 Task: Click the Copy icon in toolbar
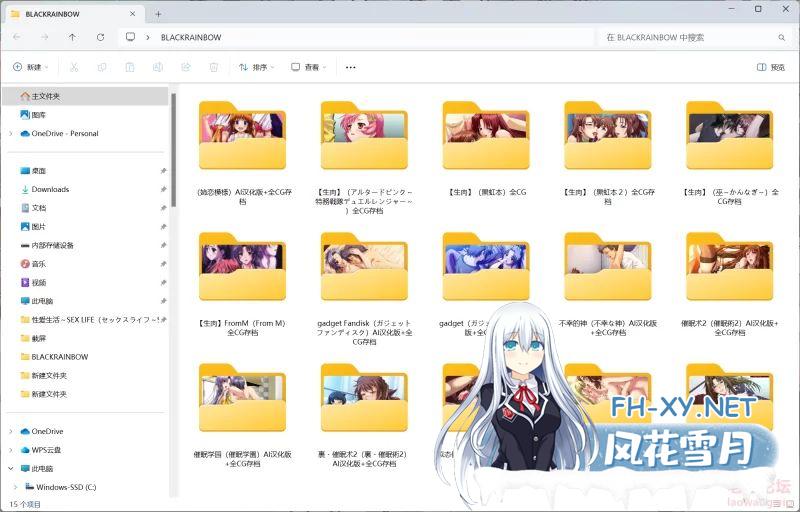[x=102, y=67]
